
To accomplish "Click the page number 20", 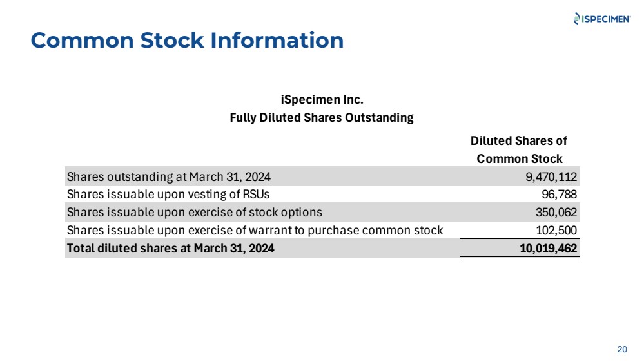I will (622, 349).
